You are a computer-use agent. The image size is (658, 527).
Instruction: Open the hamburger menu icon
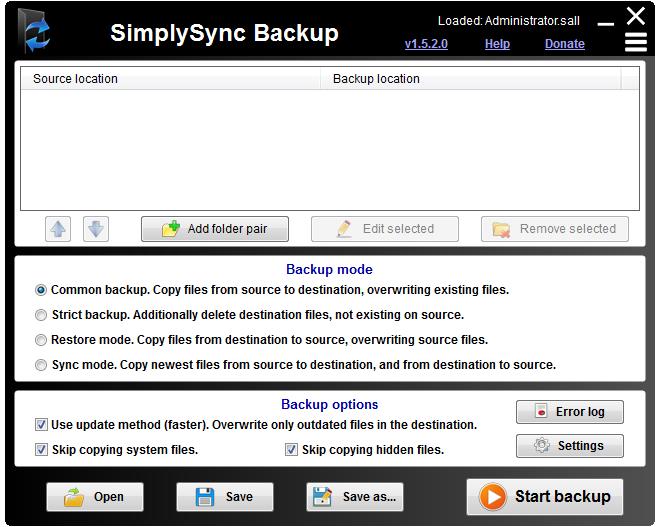coord(635,42)
